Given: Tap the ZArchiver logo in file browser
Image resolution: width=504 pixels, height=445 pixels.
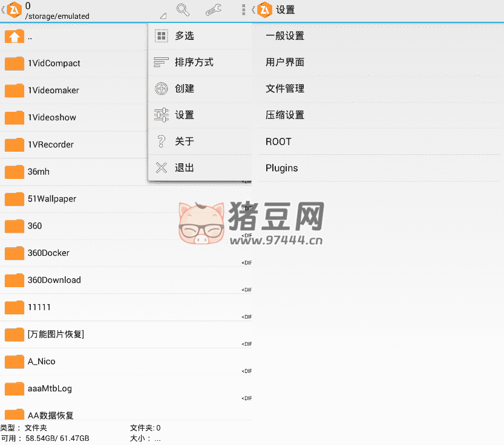Looking at the screenshot, I should tap(14, 10).
